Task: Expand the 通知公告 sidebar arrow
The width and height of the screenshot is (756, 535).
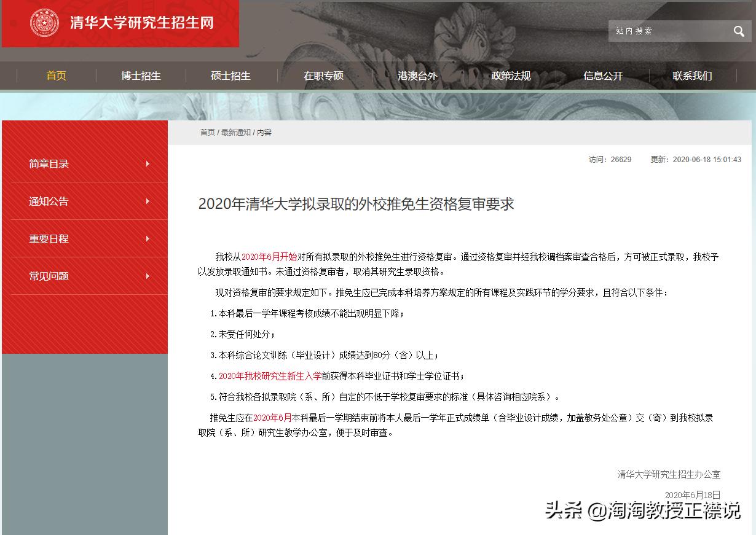Action: pos(147,201)
